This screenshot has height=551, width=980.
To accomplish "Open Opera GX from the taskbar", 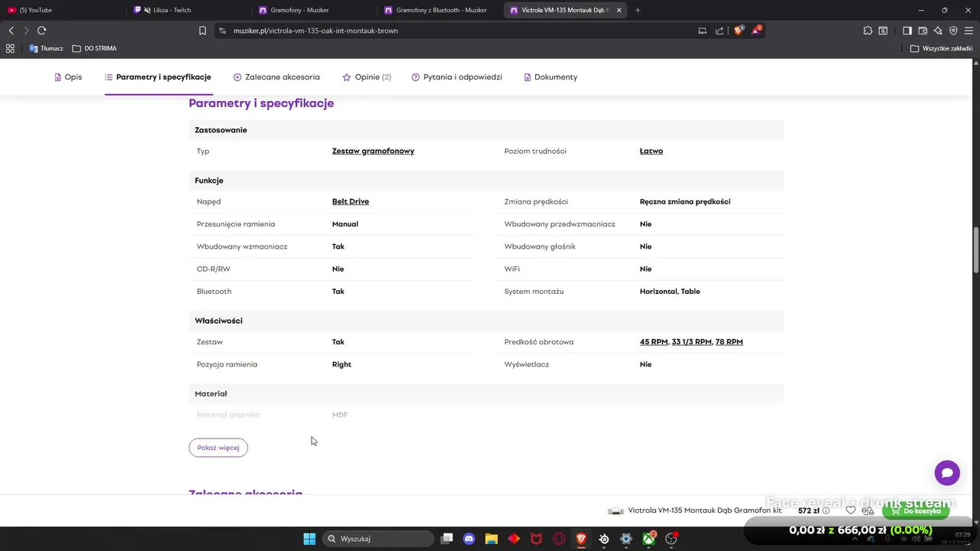I will pyautogui.click(x=559, y=539).
